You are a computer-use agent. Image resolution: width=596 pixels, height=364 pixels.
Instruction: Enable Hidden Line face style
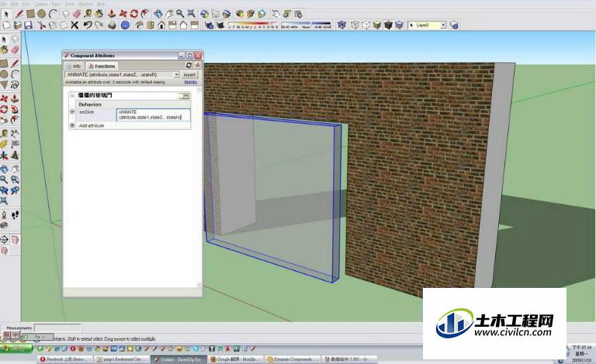pos(366,25)
